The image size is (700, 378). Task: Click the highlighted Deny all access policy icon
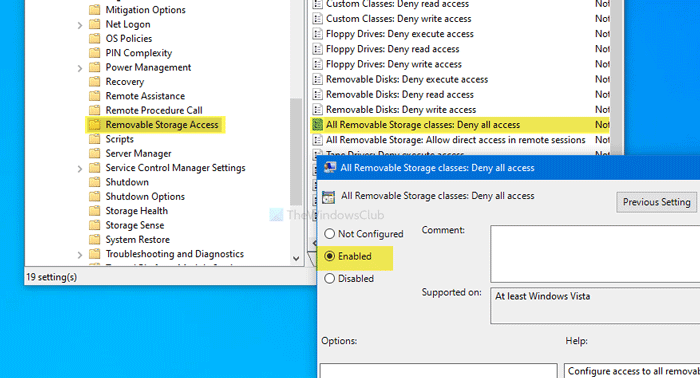point(317,125)
